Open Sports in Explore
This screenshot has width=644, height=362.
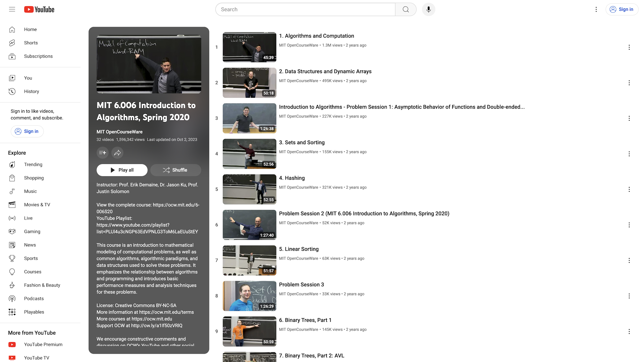coord(40,258)
